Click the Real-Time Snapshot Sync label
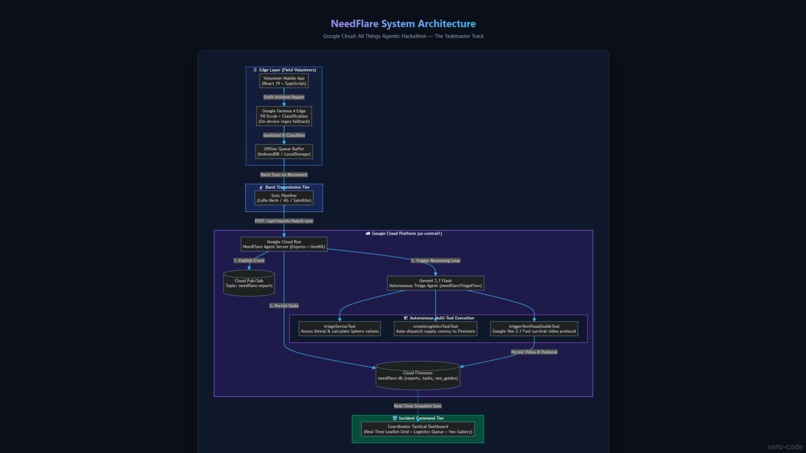The image size is (806, 453). coord(417,406)
